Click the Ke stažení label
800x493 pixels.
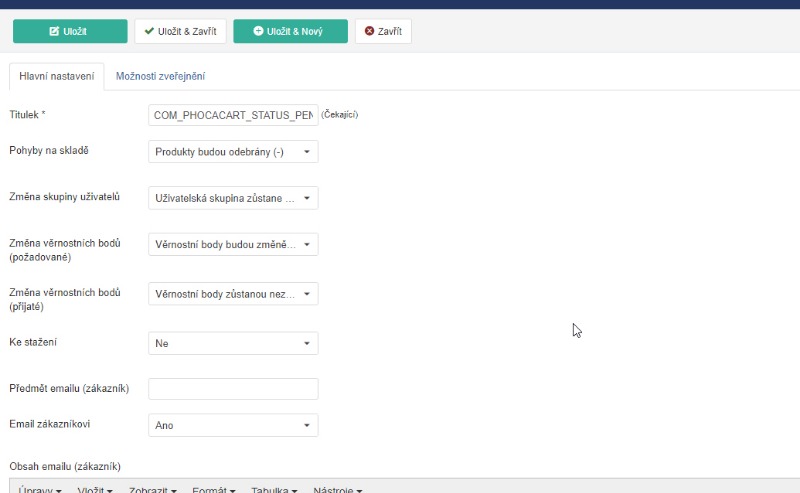(33, 342)
